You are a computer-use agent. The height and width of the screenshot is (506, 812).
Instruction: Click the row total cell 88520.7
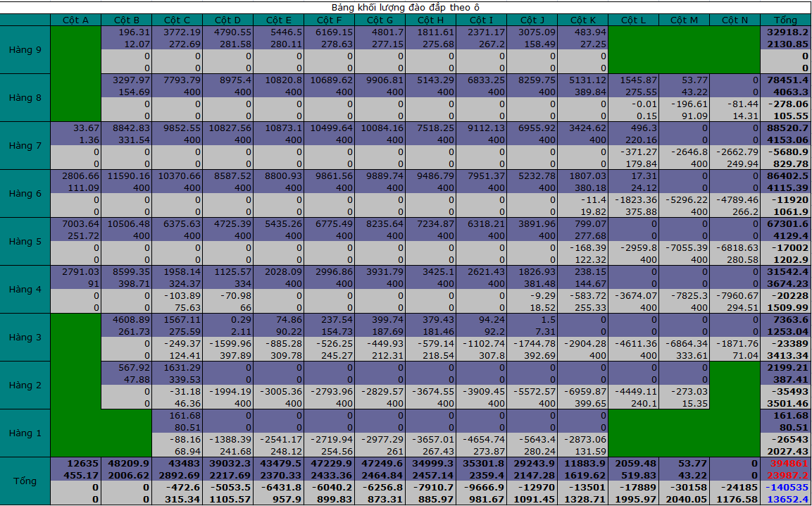(785, 128)
